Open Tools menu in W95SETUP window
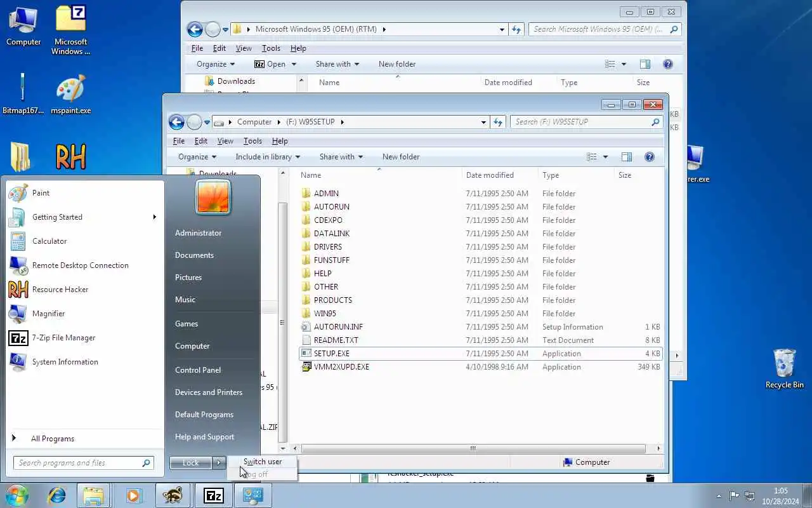The height and width of the screenshot is (508, 812). (252, 141)
